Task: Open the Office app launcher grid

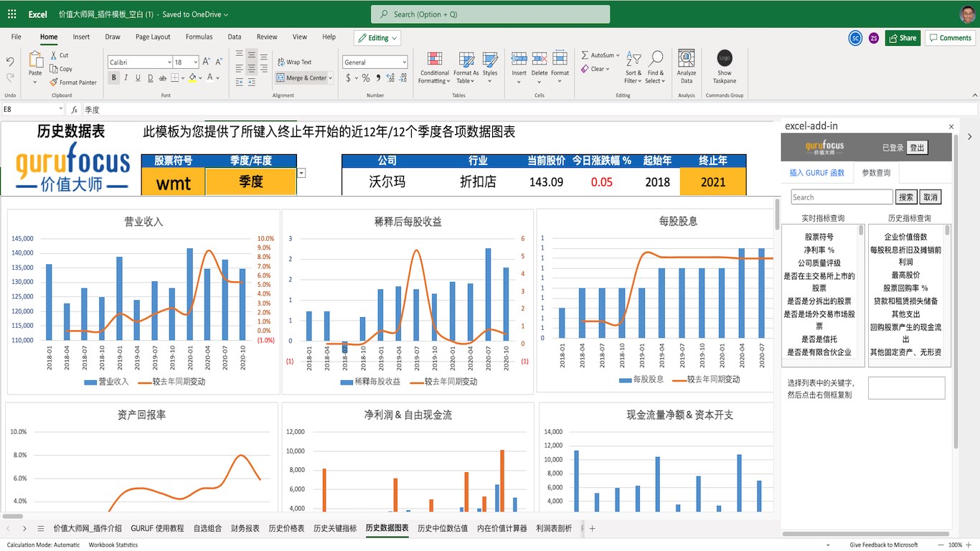Action: [11, 14]
